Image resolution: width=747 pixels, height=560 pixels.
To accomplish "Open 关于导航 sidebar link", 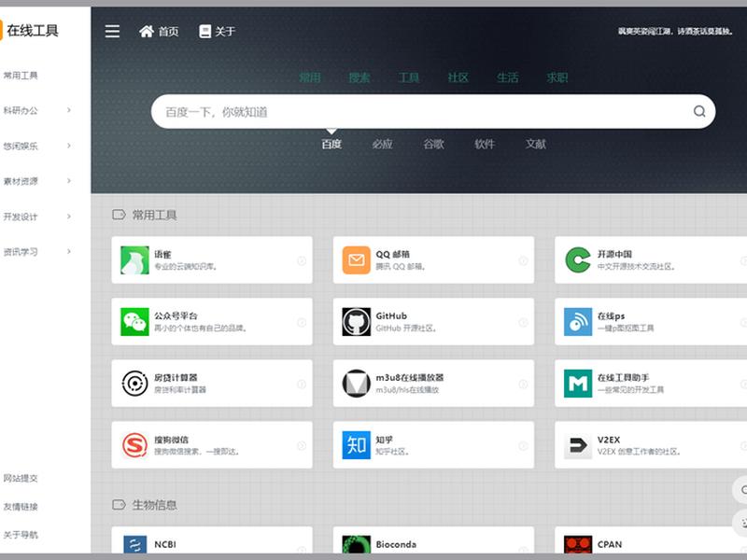I will [x=21, y=535].
